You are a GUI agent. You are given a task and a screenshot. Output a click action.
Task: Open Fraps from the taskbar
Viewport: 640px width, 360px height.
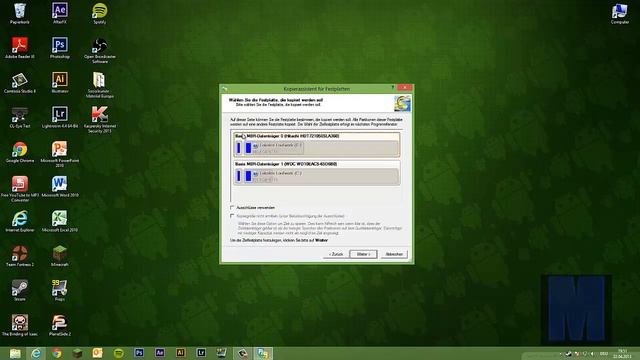click(x=222, y=353)
